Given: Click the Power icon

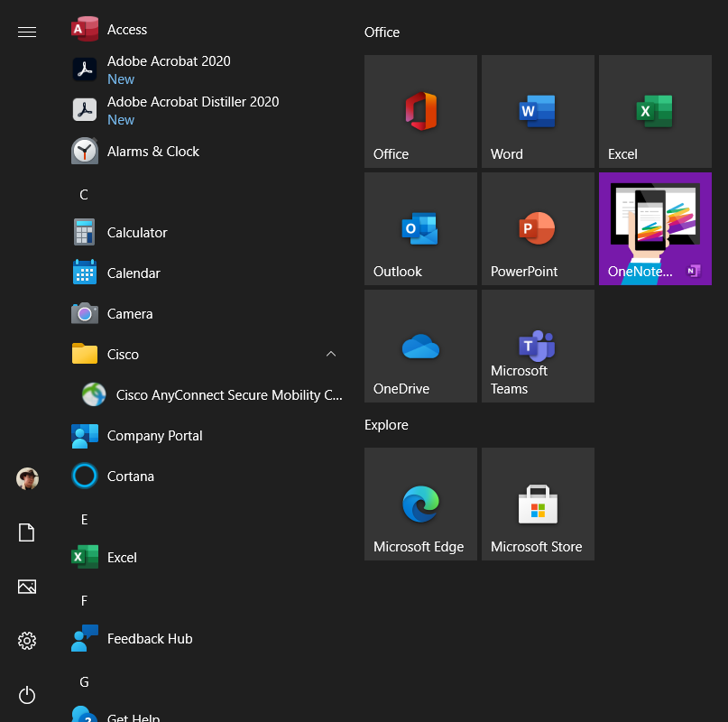Looking at the screenshot, I should [x=27, y=695].
